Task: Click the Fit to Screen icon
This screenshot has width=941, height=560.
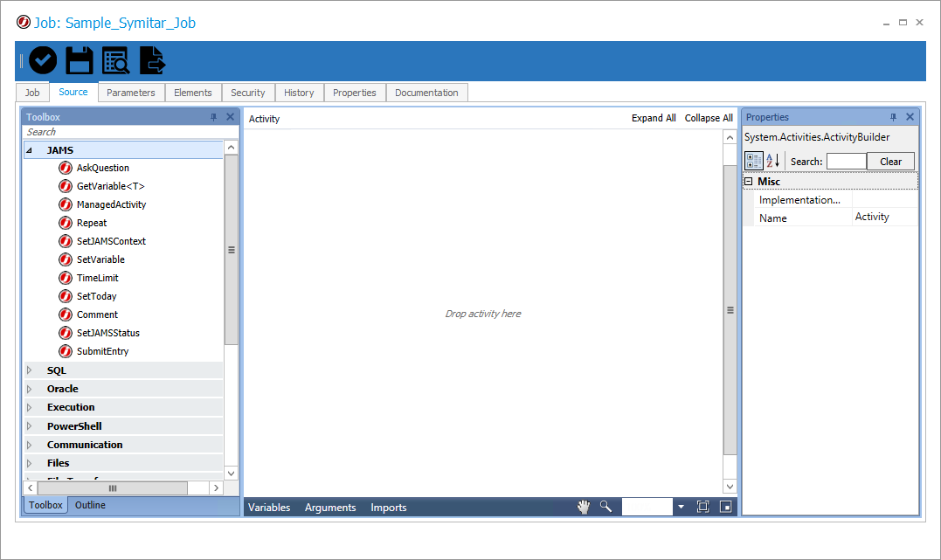Action: pos(702,507)
